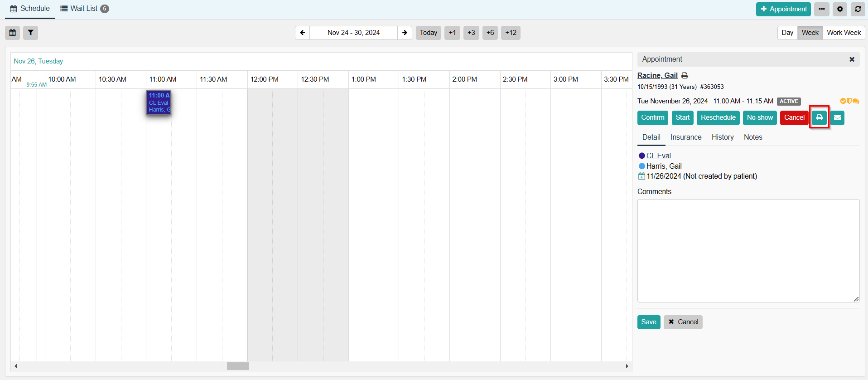Switch to Day view

(x=787, y=33)
